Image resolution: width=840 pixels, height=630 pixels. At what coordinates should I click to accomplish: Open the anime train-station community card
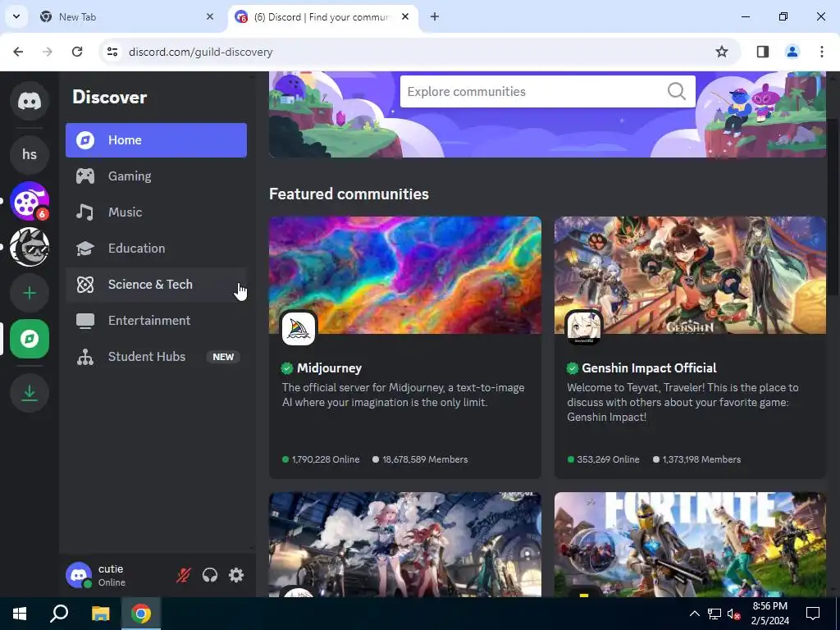[x=405, y=545]
